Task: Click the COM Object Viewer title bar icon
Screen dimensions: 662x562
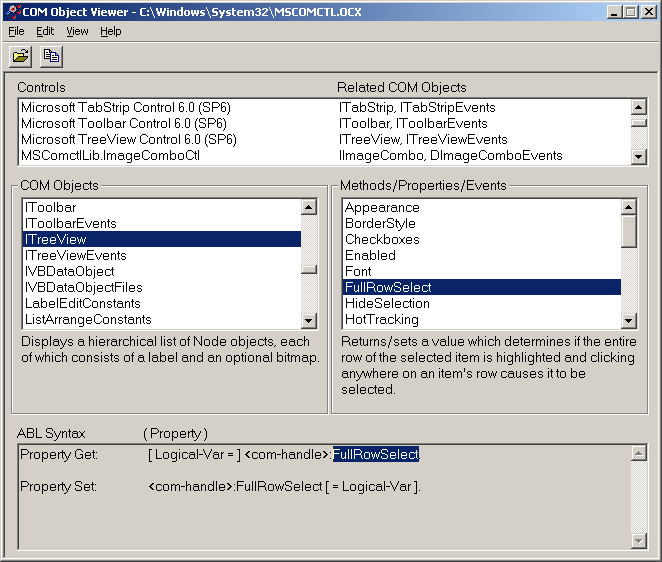Action: [x=14, y=11]
